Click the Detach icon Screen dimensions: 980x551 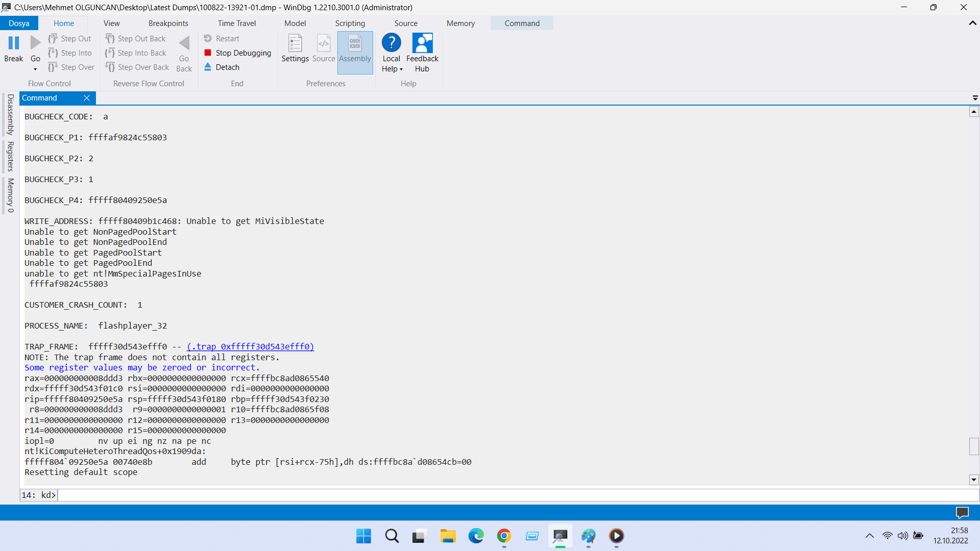pyautogui.click(x=208, y=67)
